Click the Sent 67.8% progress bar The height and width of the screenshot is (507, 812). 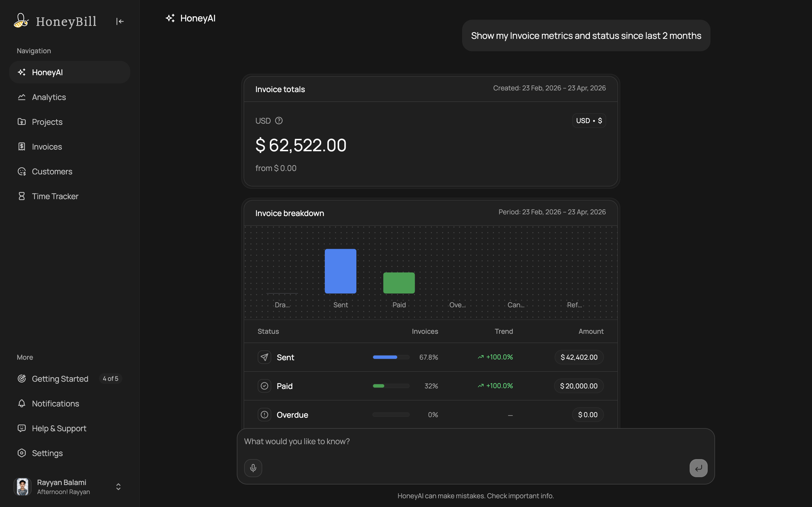(391, 357)
